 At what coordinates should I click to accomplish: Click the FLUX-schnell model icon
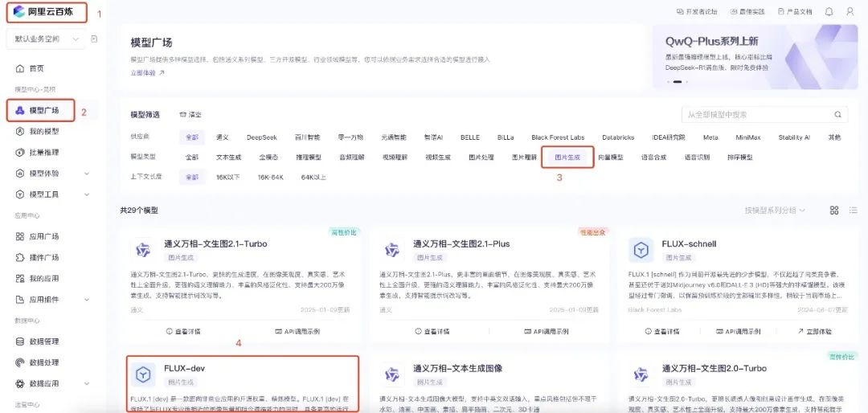[641, 250]
